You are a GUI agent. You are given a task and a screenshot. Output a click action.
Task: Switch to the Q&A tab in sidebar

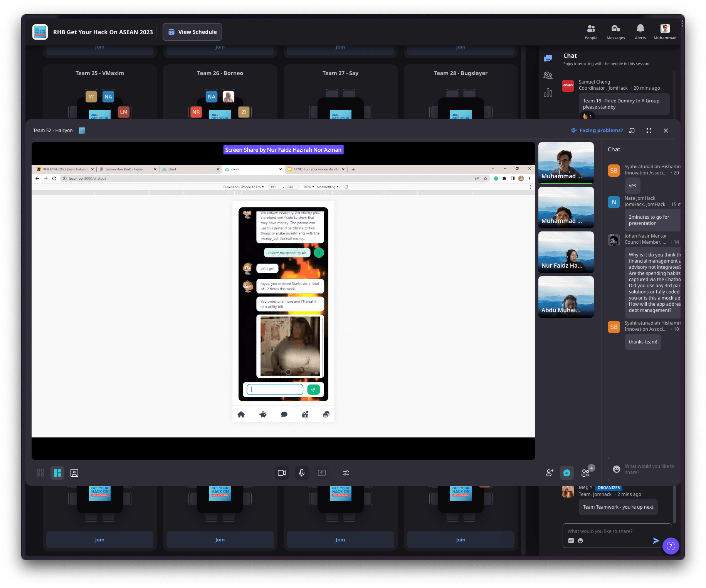point(548,75)
